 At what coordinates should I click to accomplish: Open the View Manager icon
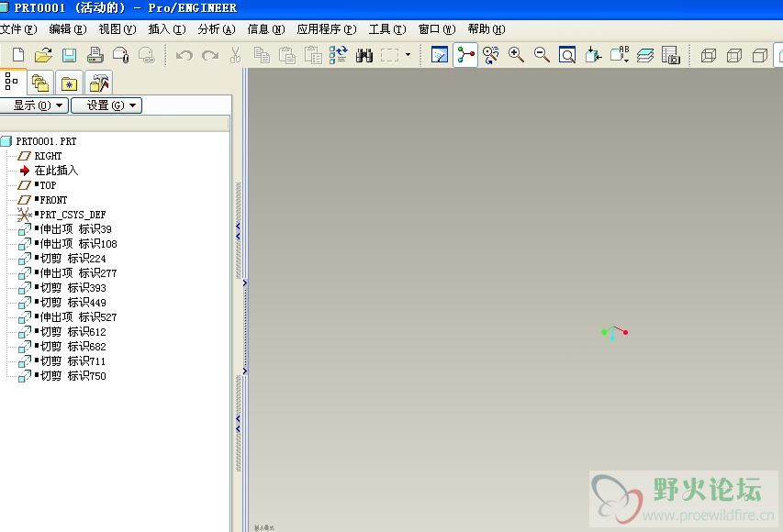[671, 55]
